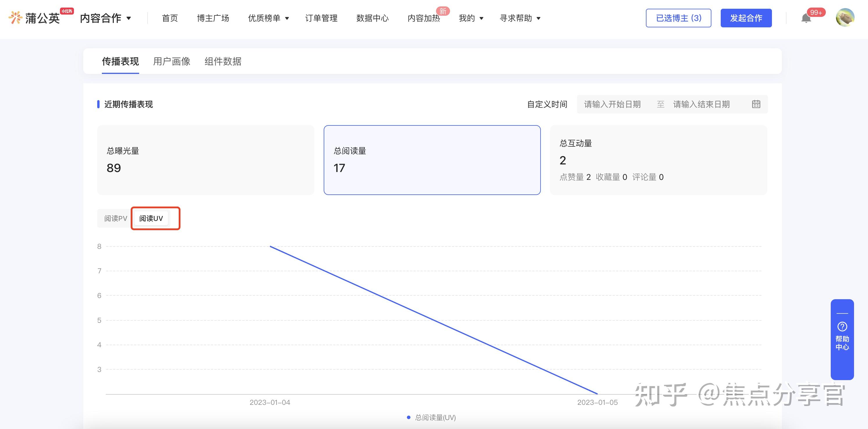Viewport: 868px width, 429px height.
Task: Open the notification bell icon
Action: (x=806, y=18)
